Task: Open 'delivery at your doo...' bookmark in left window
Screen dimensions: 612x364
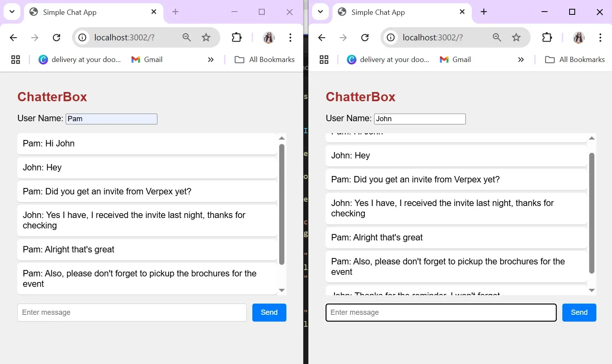Action: (80, 60)
